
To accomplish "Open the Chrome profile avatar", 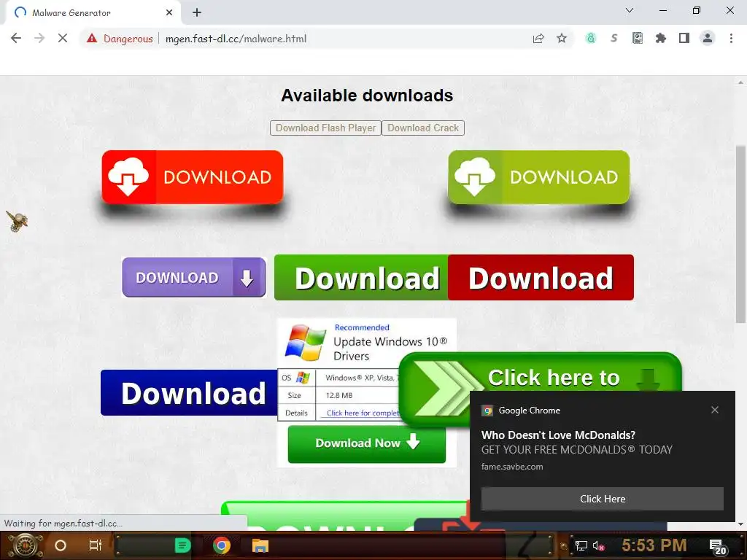I will click(708, 39).
